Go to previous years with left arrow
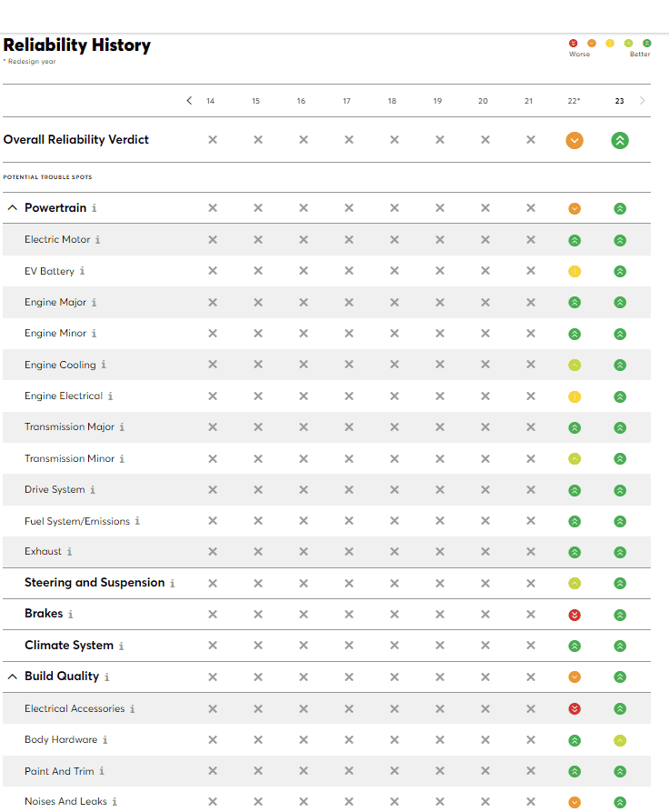This screenshot has height=812, width=669. (189, 100)
